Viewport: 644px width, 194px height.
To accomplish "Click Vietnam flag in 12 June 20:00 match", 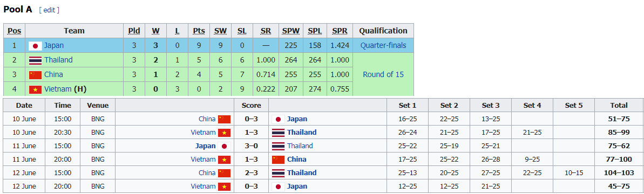I will pyautogui.click(x=224, y=186).
